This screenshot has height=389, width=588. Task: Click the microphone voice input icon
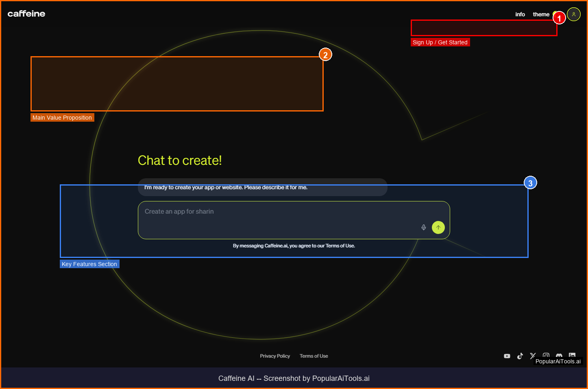tap(423, 227)
